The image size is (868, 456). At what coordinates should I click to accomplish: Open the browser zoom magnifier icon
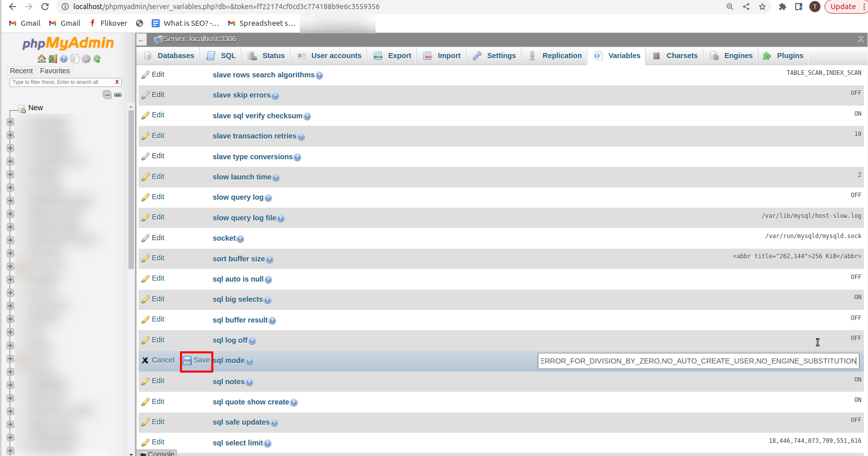tap(730, 7)
